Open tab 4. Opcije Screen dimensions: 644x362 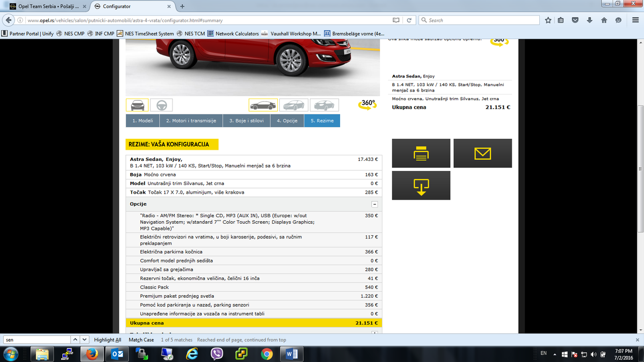tap(287, 121)
